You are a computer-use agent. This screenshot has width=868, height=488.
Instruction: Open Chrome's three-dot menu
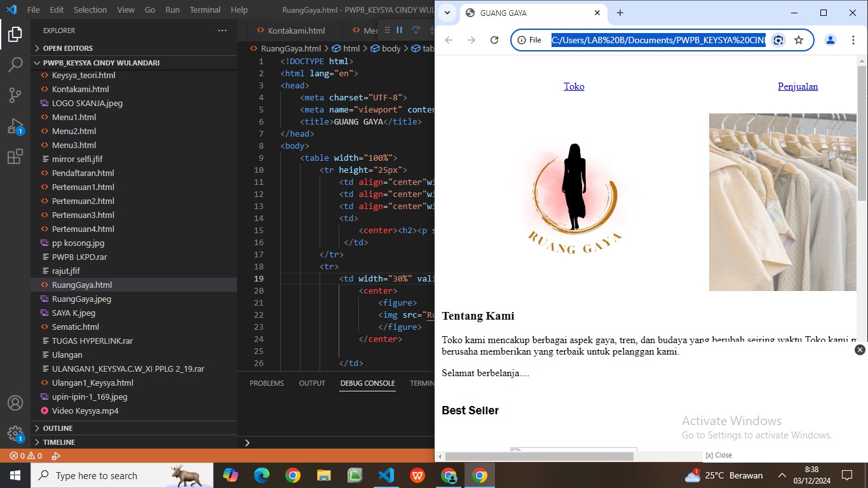pyautogui.click(x=853, y=40)
